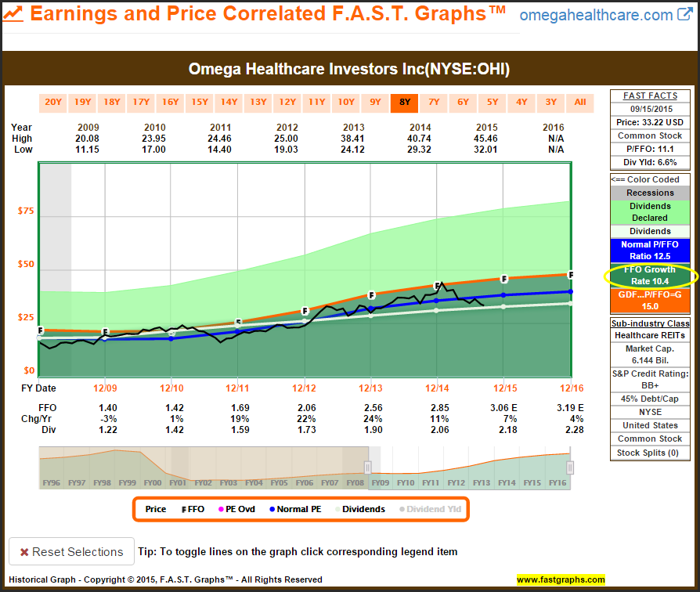Click the left handle of timeline range slider
This screenshot has height=592, width=700.
[367, 467]
